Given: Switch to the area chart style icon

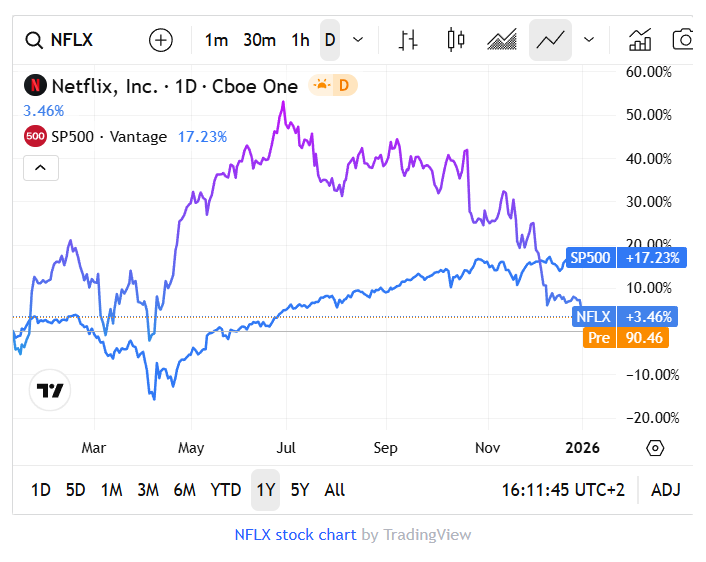Looking at the screenshot, I should click(x=501, y=40).
